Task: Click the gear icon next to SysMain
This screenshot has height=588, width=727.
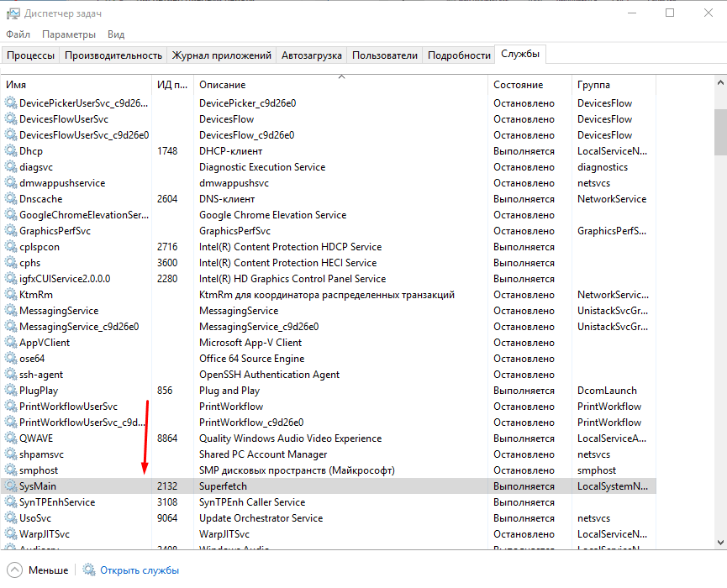Action: click(x=11, y=486)
